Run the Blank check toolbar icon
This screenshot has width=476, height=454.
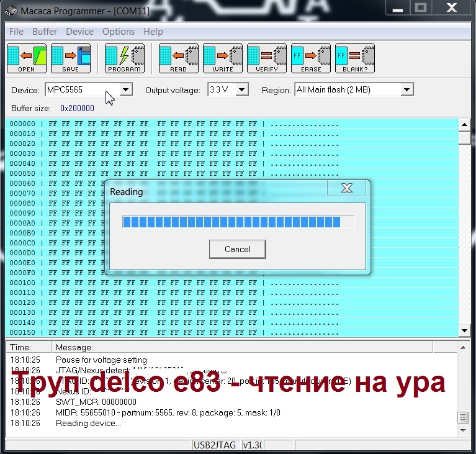click(355, 58)
